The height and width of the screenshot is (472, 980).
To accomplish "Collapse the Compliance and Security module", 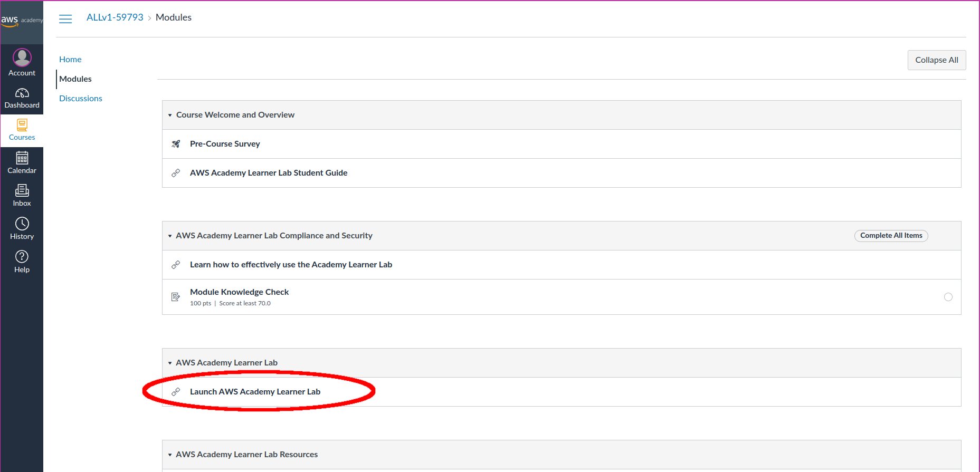I will tap(170, 236).
